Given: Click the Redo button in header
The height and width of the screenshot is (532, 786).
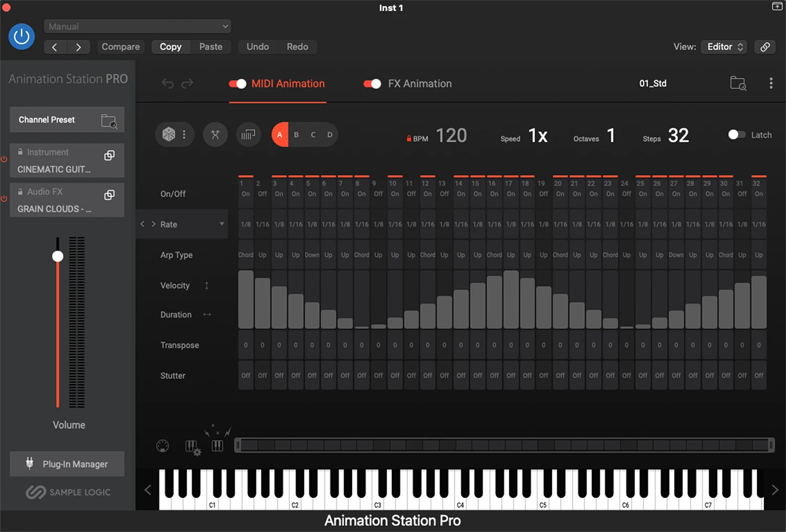Looking at the screenshot, I should 297,47.
